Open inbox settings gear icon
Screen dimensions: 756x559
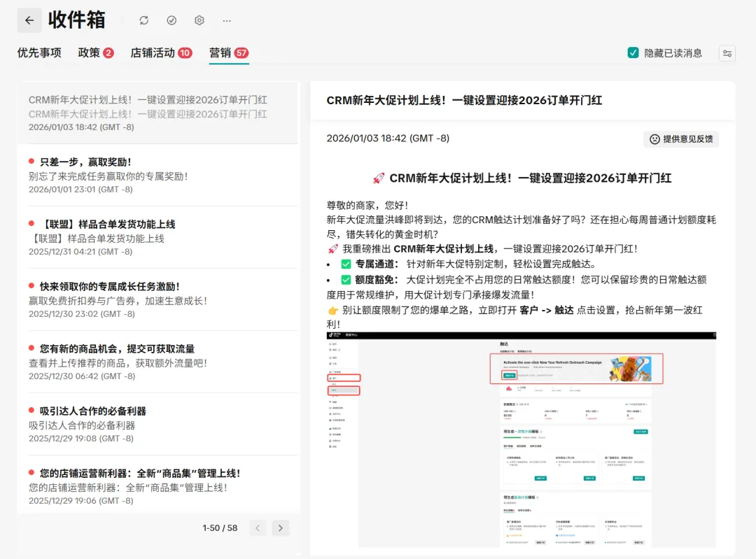[x=199, y=20]
